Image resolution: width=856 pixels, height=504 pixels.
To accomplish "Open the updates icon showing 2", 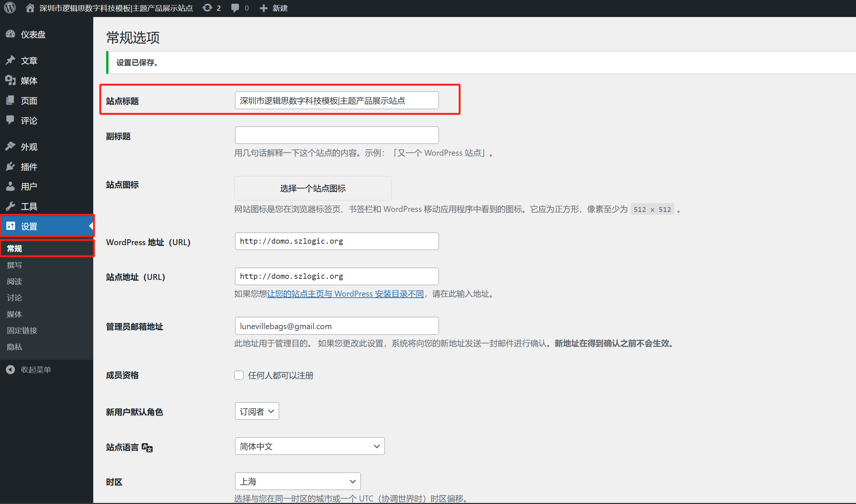I will pyautogui.click(x=207, y=8).
